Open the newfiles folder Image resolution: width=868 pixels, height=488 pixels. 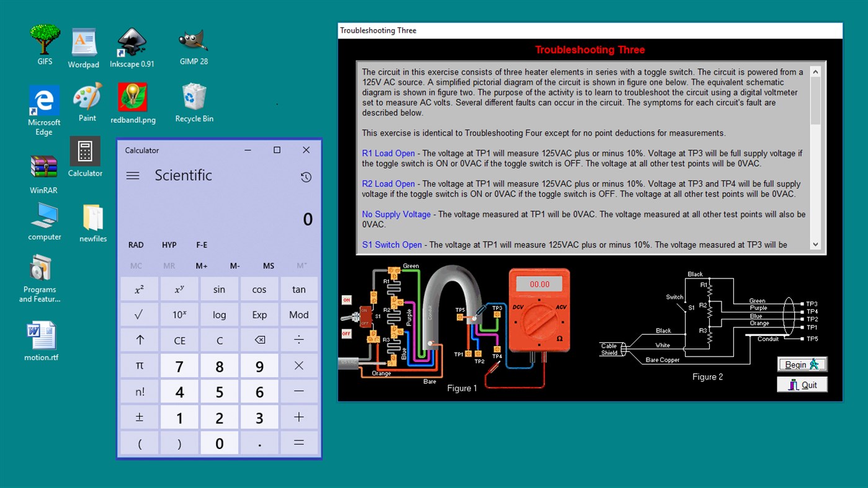point(92,217)
